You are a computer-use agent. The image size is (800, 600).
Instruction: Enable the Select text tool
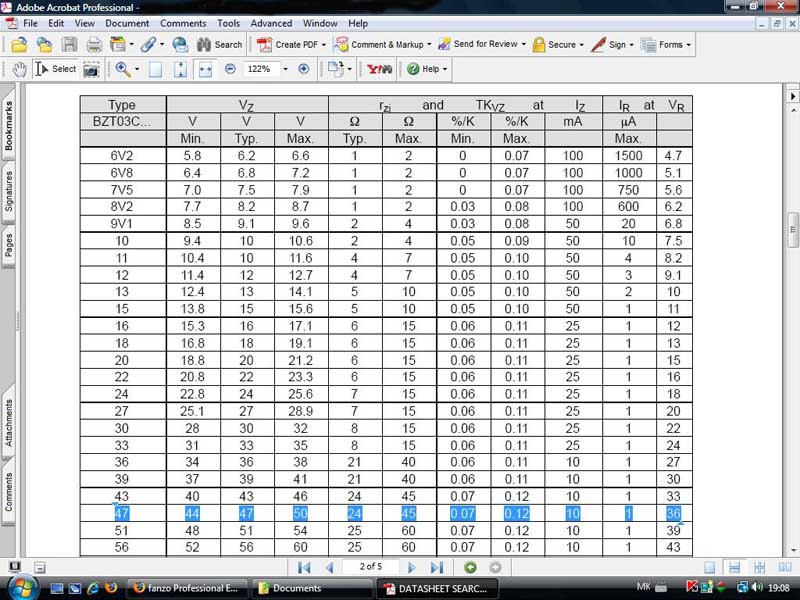[55, 69]
